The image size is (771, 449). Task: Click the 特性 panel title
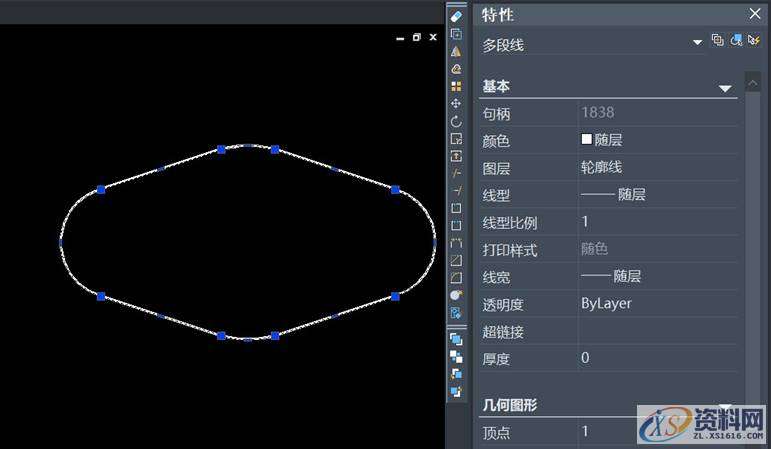pos(498,15)
